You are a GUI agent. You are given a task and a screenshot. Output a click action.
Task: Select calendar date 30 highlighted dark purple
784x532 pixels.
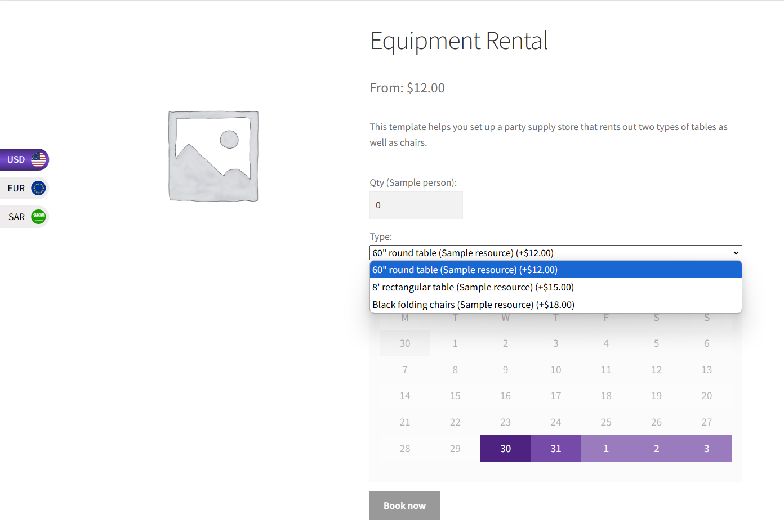point(505,449)
